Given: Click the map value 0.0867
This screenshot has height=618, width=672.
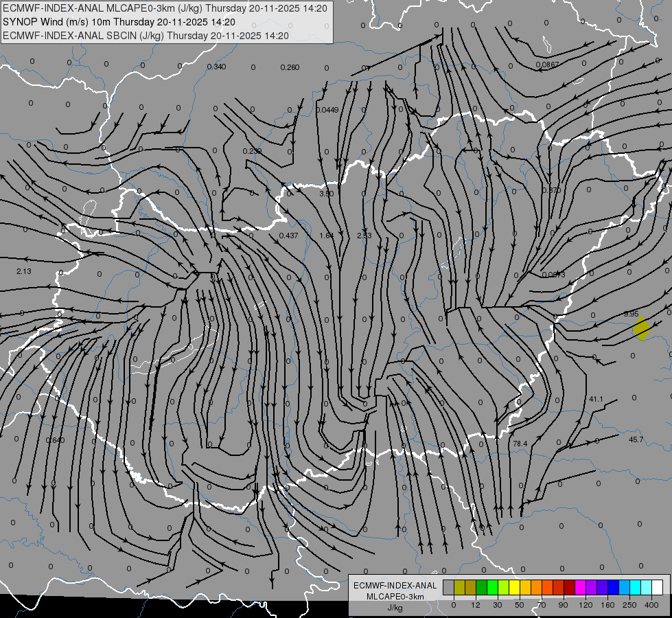Looking at the screenshot, I should 547,65.
